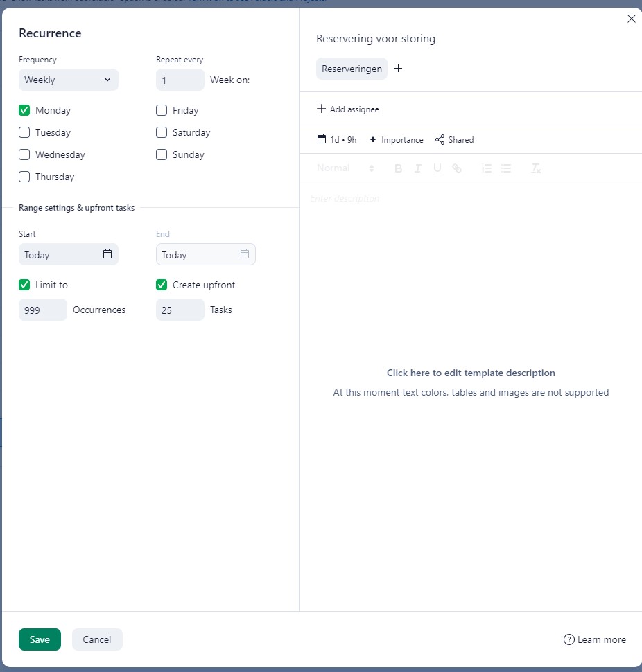Image resolution: width=642 pixels, height=672 pixels.
Task: Close the Recurrence dialog with the X
Action: (x=632, y=19)
